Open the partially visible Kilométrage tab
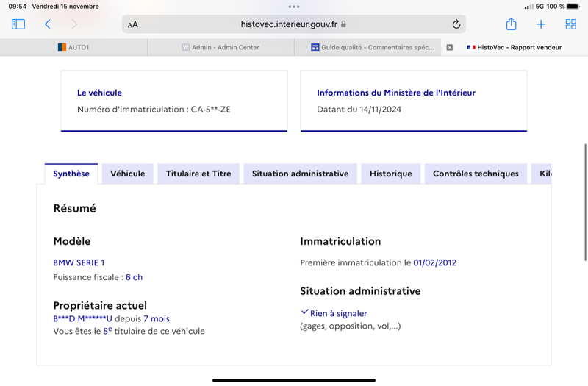Image resolution: width=588 pixels, height=386 pixels. 542,174
